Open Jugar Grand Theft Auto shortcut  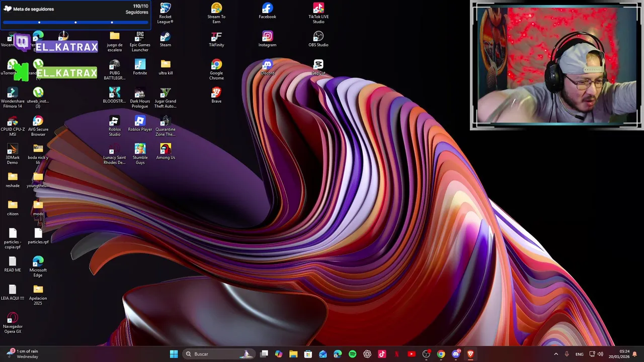166,98
